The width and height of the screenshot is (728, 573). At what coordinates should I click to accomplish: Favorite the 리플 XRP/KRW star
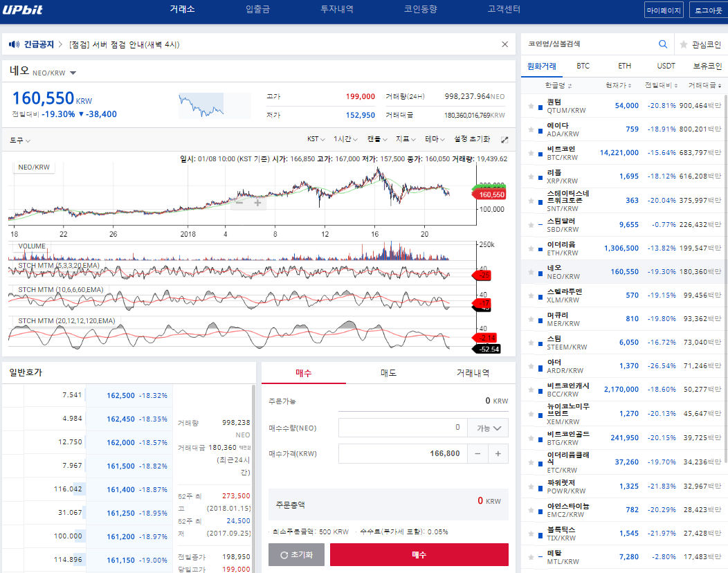[531, 177]
